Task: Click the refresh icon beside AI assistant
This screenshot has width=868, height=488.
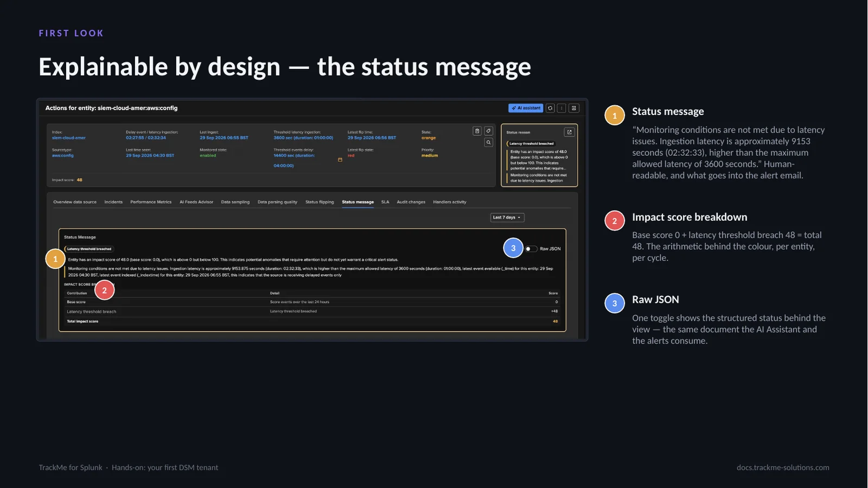Action: 550,108
